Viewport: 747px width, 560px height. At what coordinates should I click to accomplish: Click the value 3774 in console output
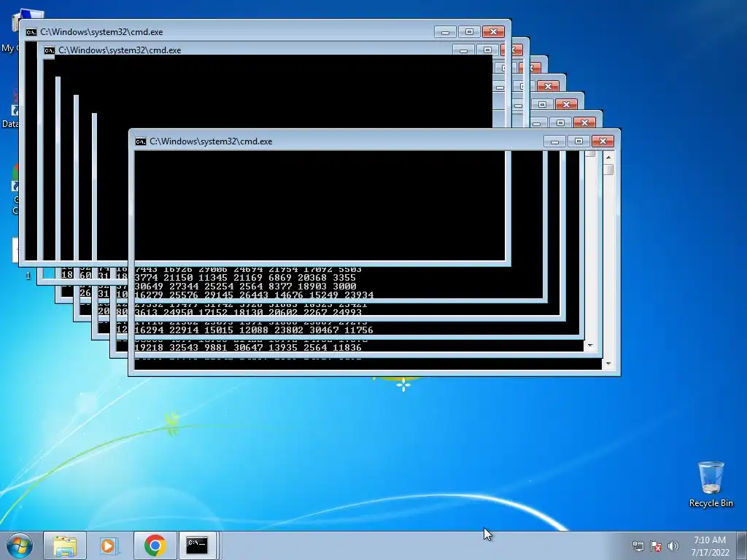[146, 278]
